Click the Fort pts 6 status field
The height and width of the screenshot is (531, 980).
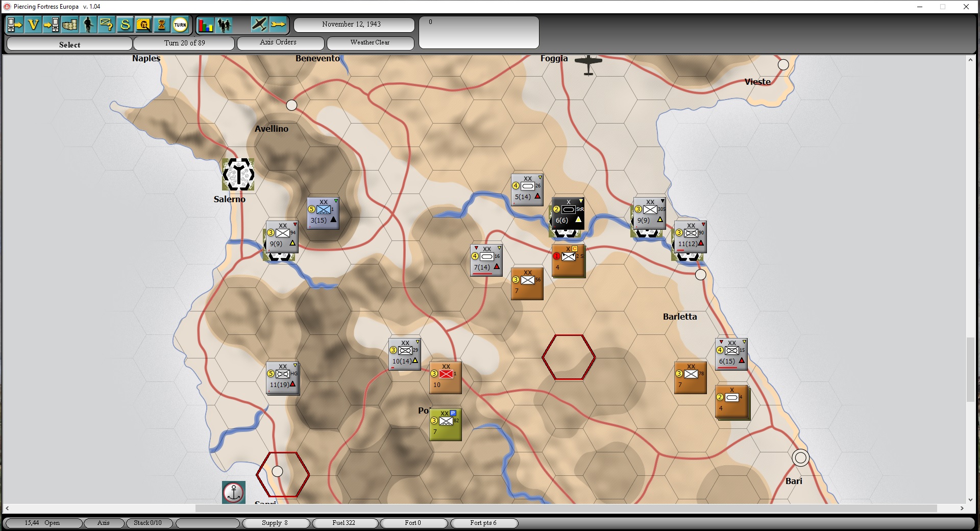484,523
